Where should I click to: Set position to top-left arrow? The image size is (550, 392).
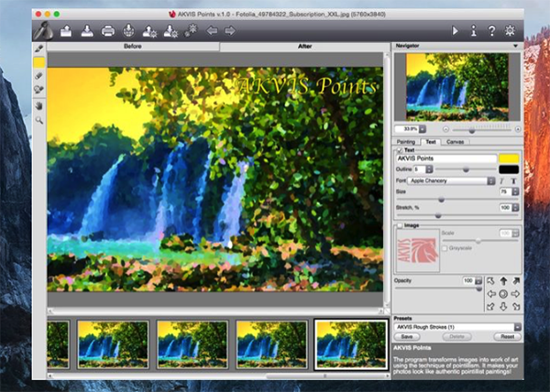click(x=490, y=281)
